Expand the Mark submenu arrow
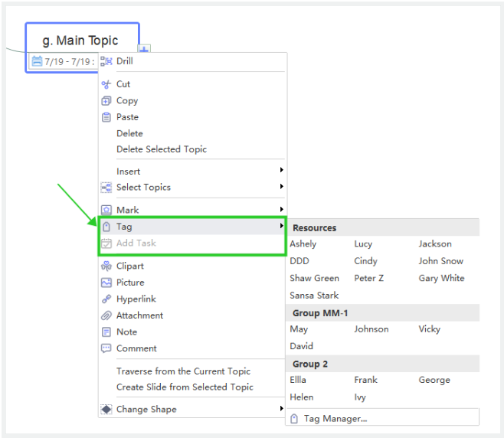504x438 pixels. point(281,210)
